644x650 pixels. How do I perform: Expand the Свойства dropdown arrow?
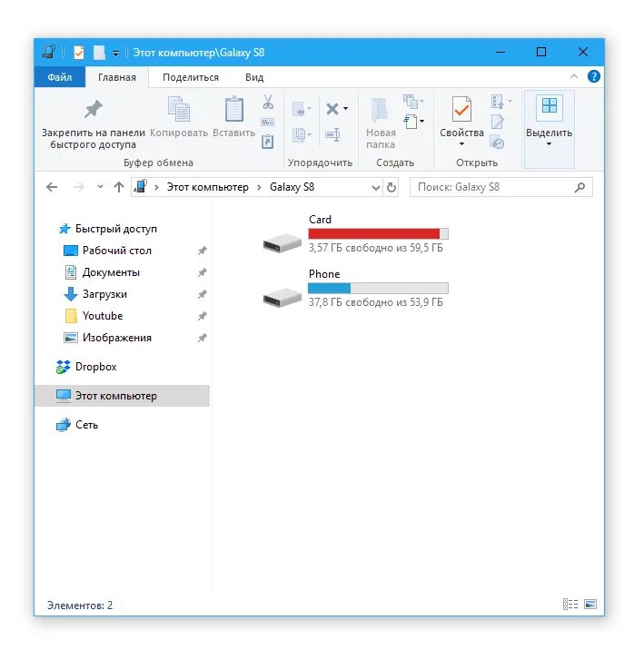(x=461, y=143)
